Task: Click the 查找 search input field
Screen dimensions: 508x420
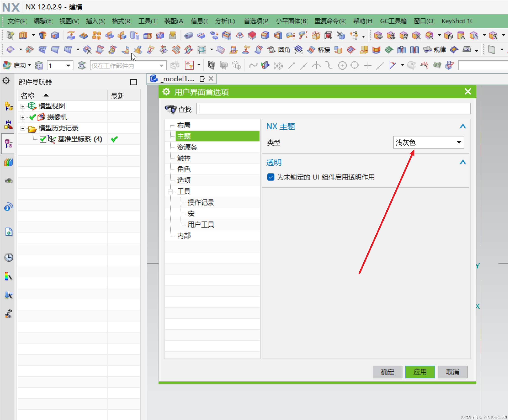Action: tap(333, 109)
